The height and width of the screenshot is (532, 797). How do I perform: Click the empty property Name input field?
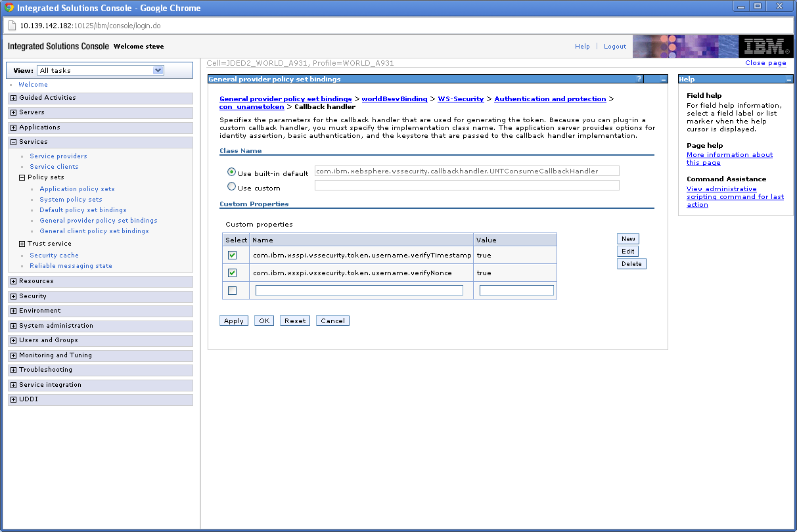pyautogui.click(x=359, y=290)
